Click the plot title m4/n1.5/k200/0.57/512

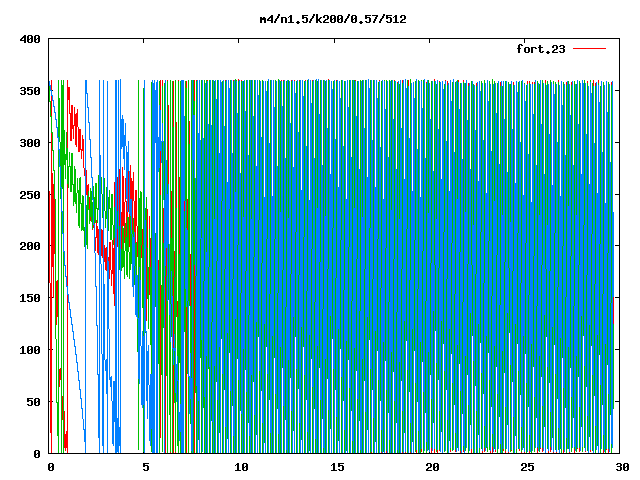[333, 19]
